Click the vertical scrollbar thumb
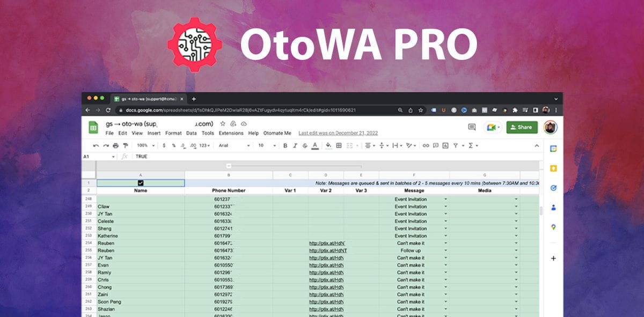Viewport: 644px width, 317px height. coord(540,211)
